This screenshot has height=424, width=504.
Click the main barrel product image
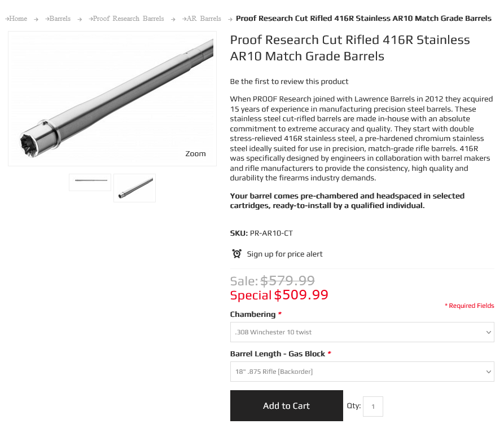click(x=112, y=99)
